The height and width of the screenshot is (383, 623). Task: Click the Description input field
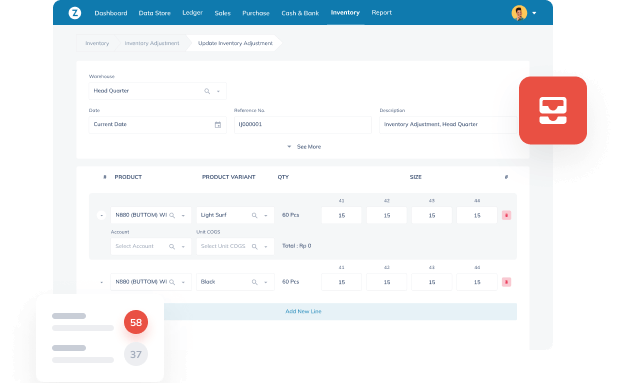(449, 124)
